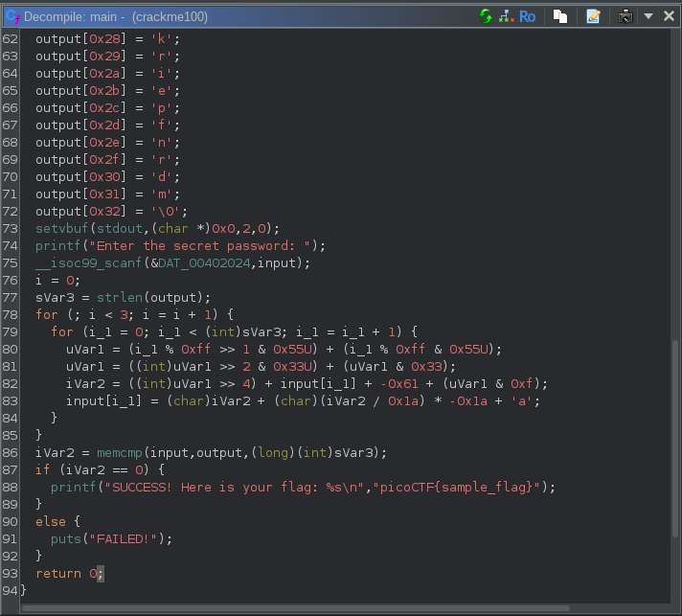Select the setvbuf function call
Viewport: 682px width, 616px height.
pos(61,228)
